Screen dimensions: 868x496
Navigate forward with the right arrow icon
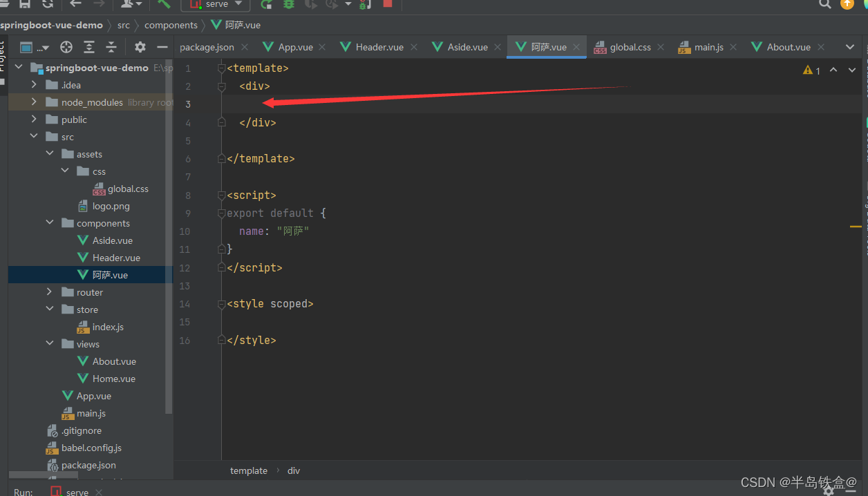pos(99,4)
